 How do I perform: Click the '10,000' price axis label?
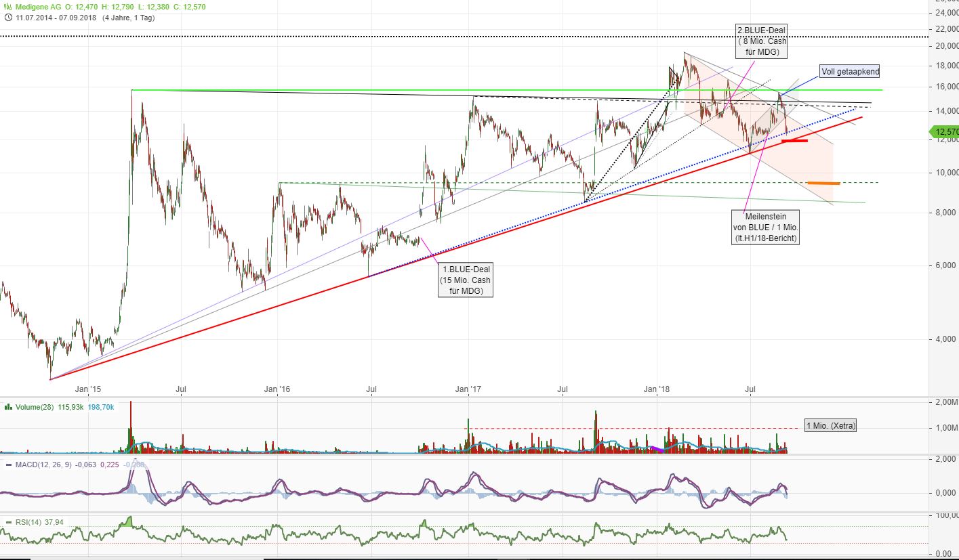tap(947, 173)
